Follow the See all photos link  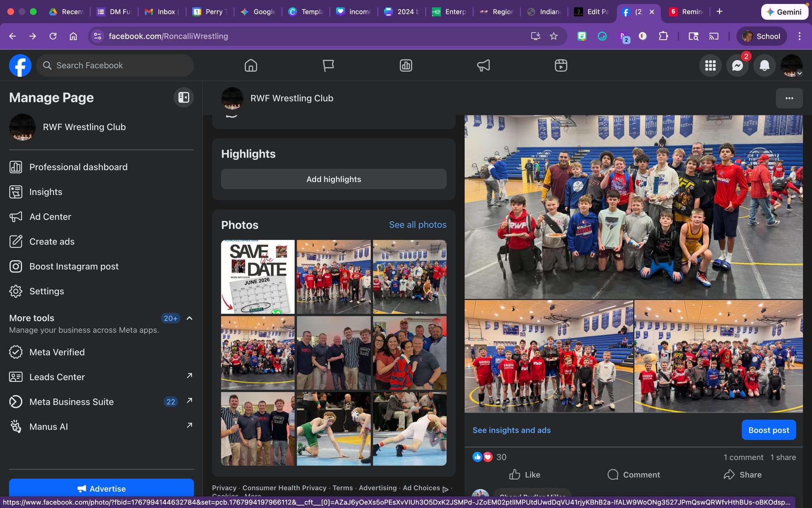tap(417, 225)
